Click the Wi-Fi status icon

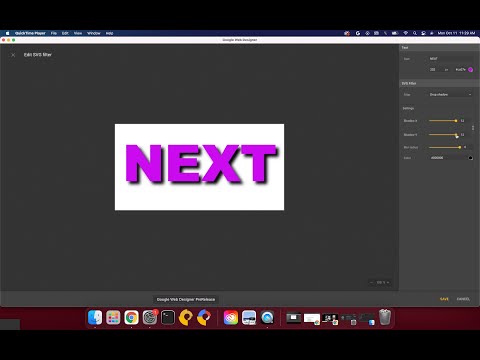pos(406,33)
